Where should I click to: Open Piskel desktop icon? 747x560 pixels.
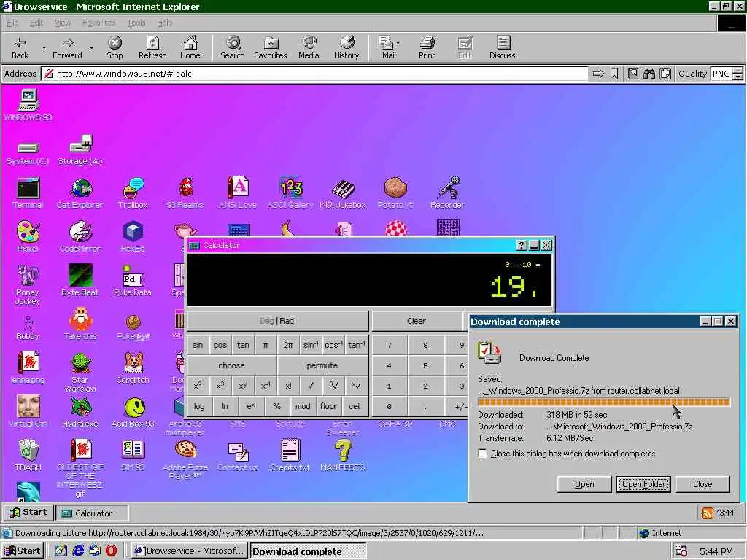pos(28,237)
